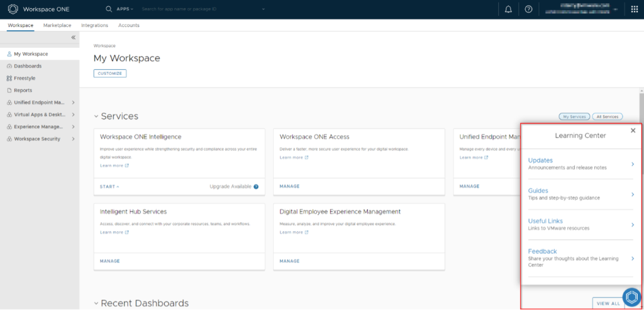Click external link icon under Workspace ONE Access
The image size is (644, 311).
pos(307,157)
